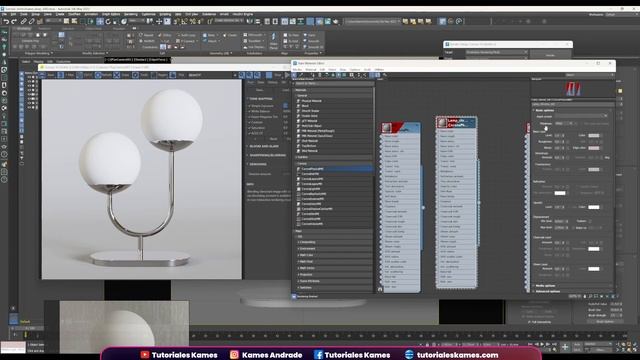Toggle Saturation checkbox in Tone Mapping
640x360 pixels.
tap(250, 128)
